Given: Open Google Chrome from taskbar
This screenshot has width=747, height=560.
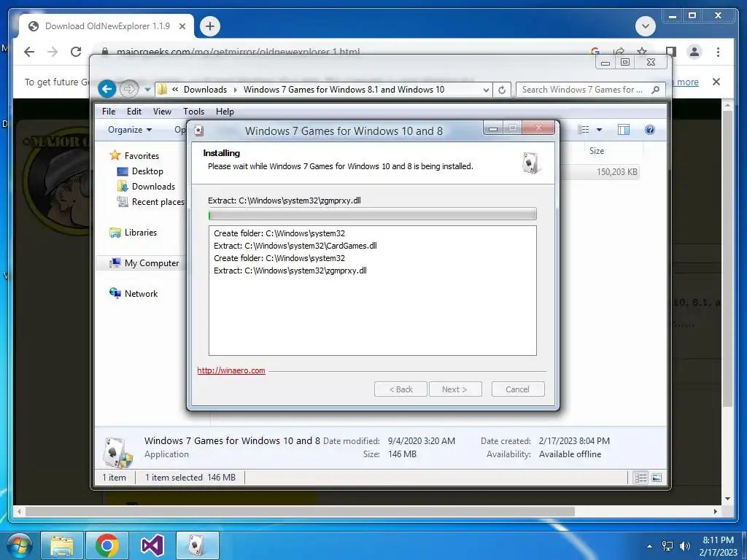Looking at the screenshot, I should point(107,545).
